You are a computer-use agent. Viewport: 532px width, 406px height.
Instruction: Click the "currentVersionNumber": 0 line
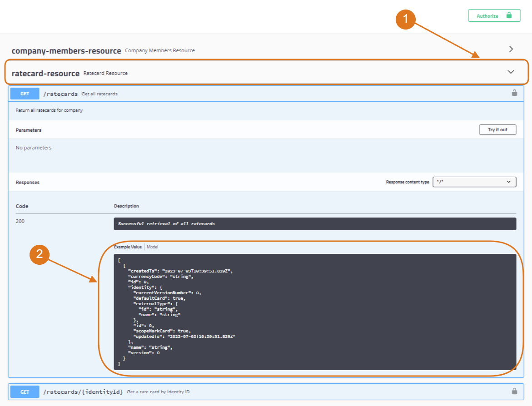(167, 293)
